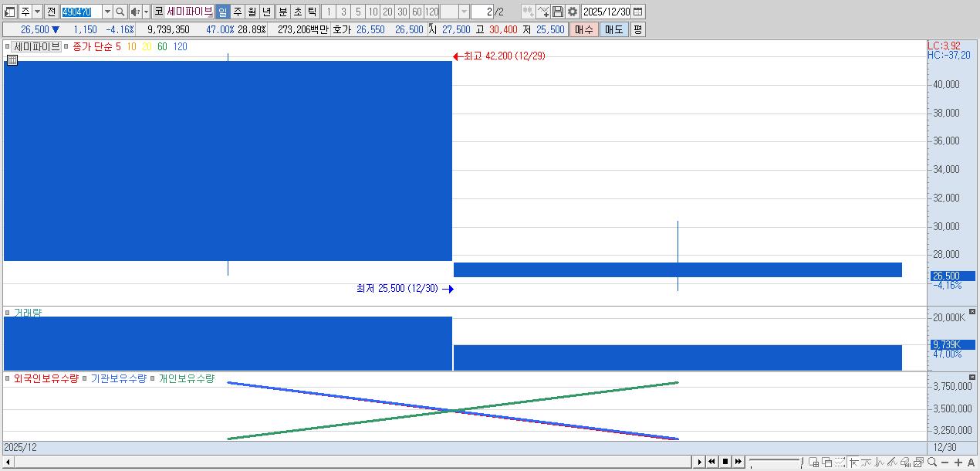Click the 외국인보유수량 legend label
The height and width of the screenshot is (471, 980).
pos(46,378)
